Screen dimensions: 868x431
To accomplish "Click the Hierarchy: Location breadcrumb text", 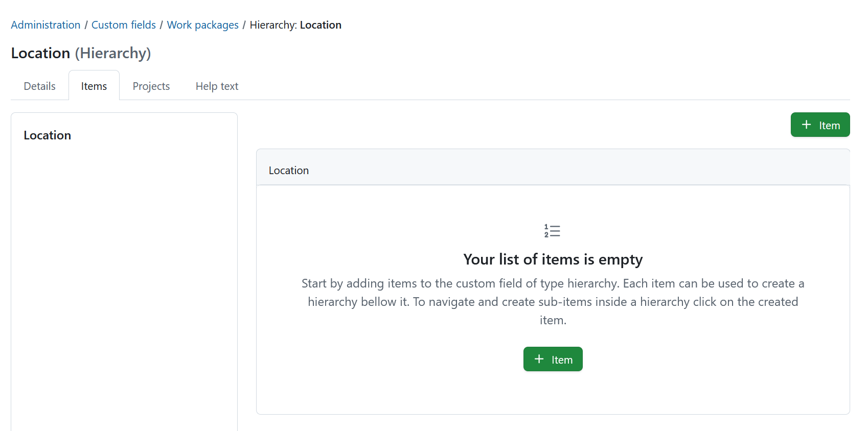I will [x=295, y=25].
